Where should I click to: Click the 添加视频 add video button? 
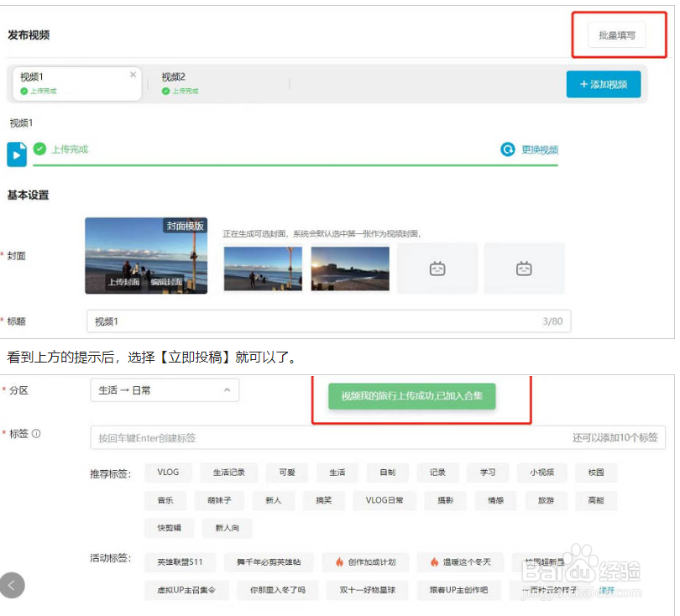tap(603, 84)
